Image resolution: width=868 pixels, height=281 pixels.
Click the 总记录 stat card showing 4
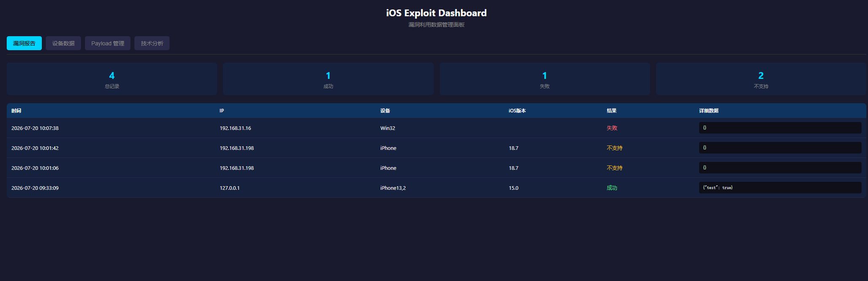pos(112,79)
